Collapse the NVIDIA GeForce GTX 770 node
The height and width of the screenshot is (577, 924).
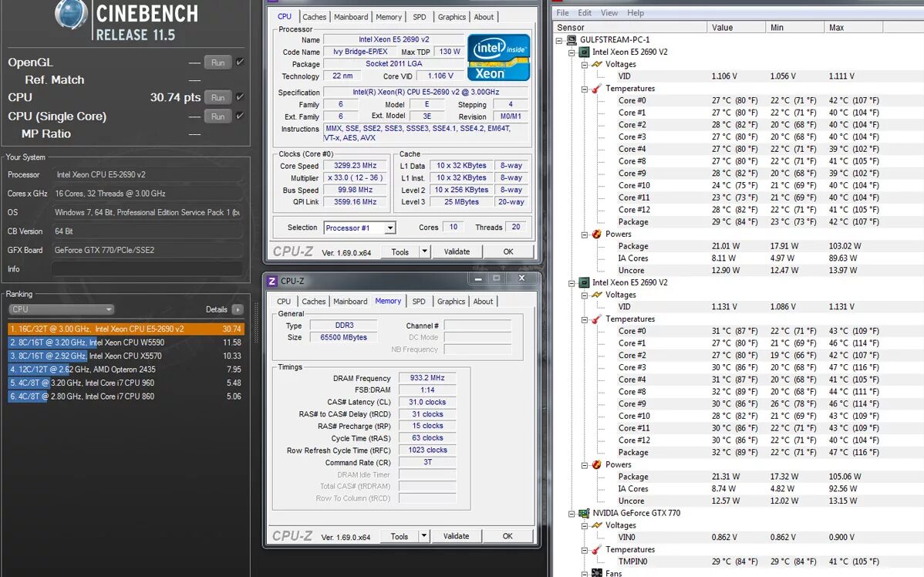(x=571, y=513)
